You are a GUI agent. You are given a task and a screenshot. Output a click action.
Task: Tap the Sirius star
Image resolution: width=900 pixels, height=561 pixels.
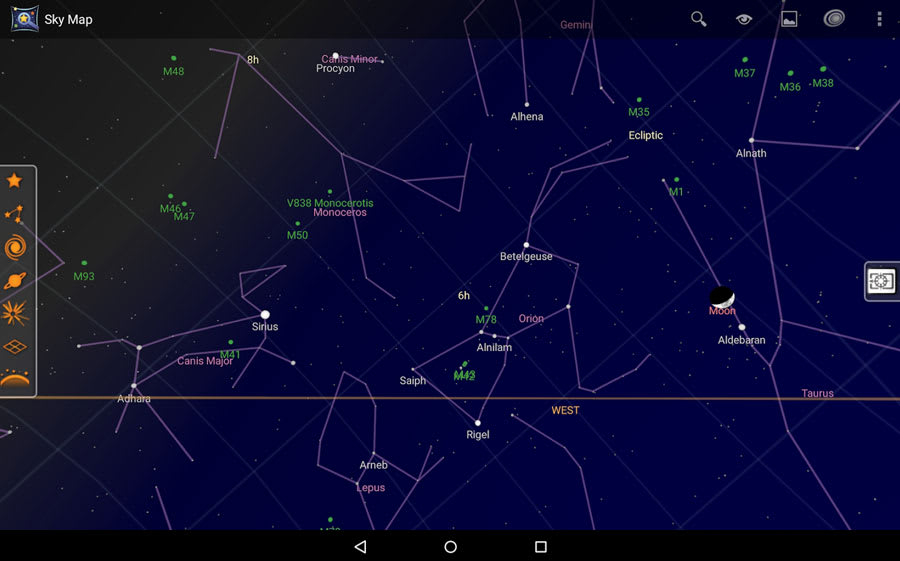pos(265,315)
